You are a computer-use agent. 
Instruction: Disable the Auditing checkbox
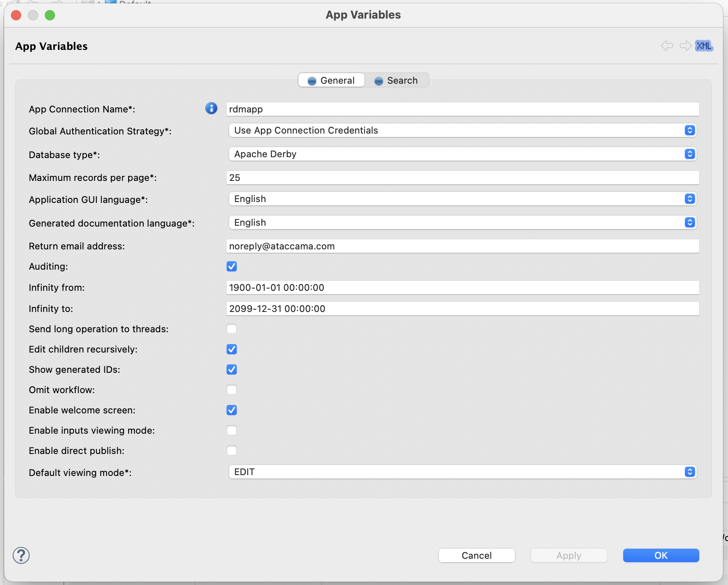coord(232,266)
